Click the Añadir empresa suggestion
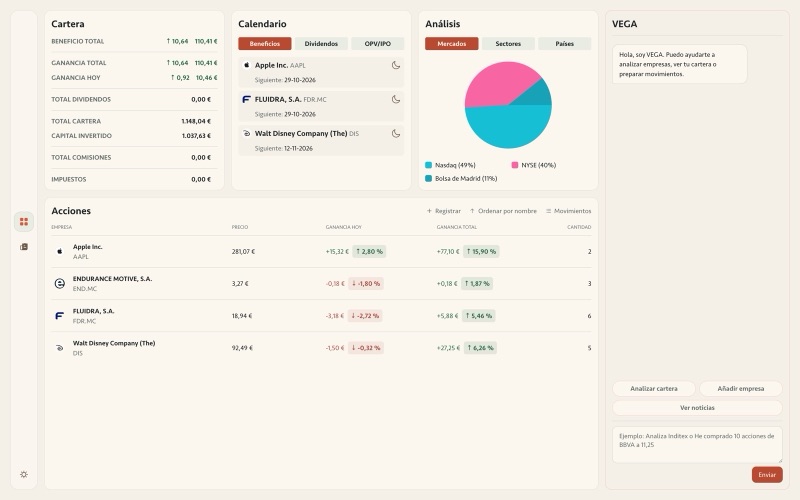The height and width of the screenshot is (500, 800). 741,389
